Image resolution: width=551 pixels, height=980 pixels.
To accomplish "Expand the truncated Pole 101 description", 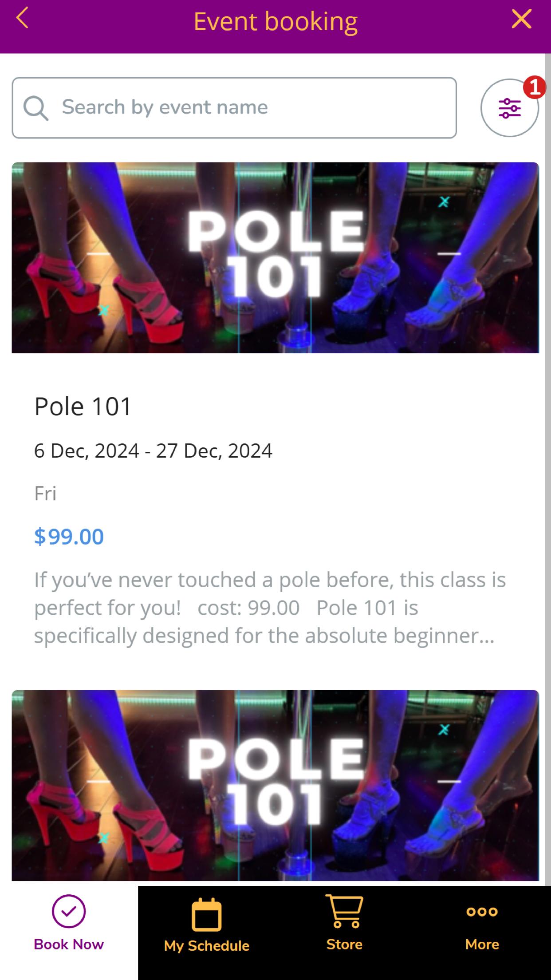I will pyautogui.click(x=270, y=608).
